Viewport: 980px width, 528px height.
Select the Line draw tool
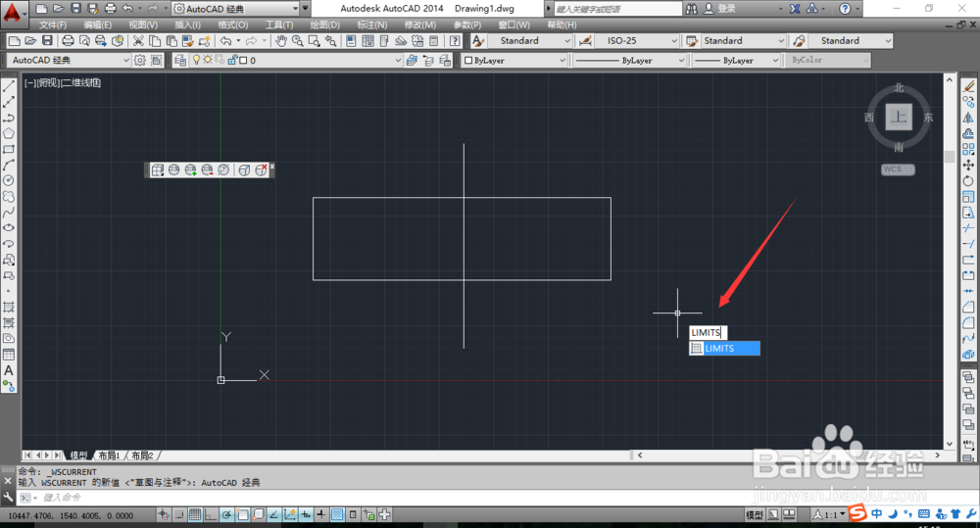9,86
